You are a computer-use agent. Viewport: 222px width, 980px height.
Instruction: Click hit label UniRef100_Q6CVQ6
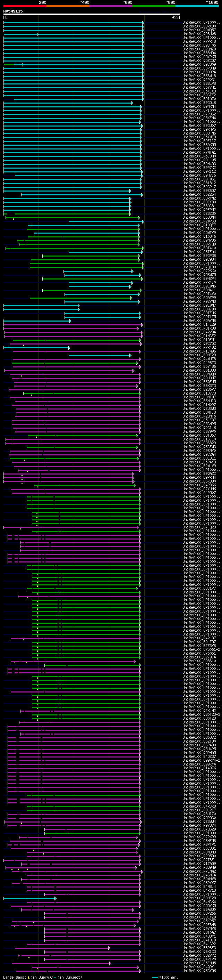point(199,971)
